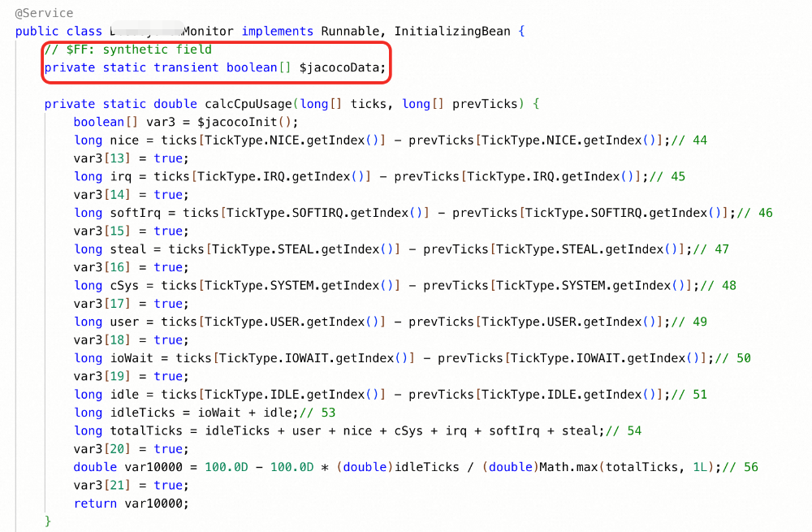This screenshot has height=532, width=812.
Task: Click the 'long user' variable name
Action: pyautogui.click(x=124, y=322)
